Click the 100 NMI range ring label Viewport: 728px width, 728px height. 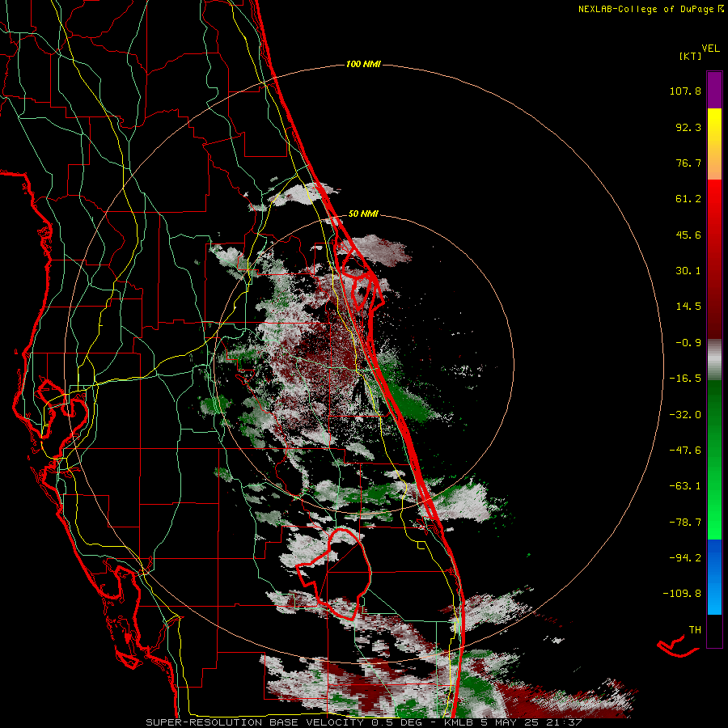(363, 64)
